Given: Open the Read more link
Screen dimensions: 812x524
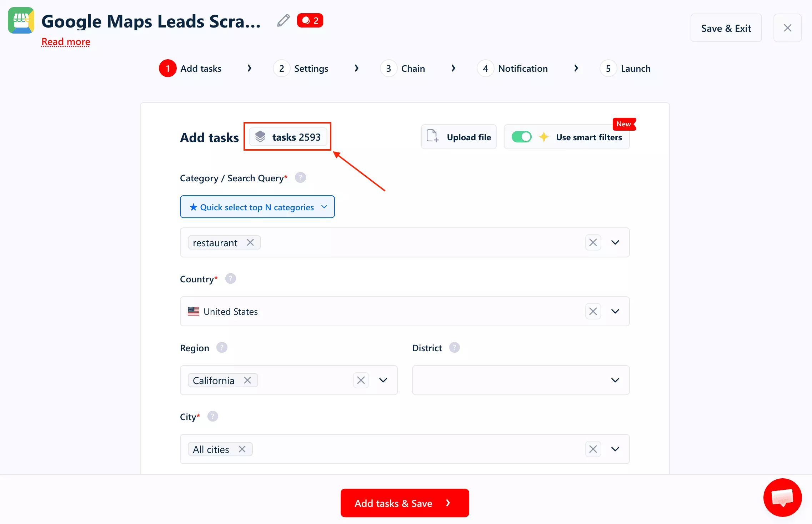Looking at the screenshot, I should coord(66,42).
